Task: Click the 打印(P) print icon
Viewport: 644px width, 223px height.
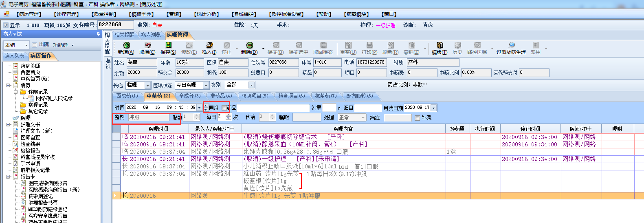Action: point(369,45)
